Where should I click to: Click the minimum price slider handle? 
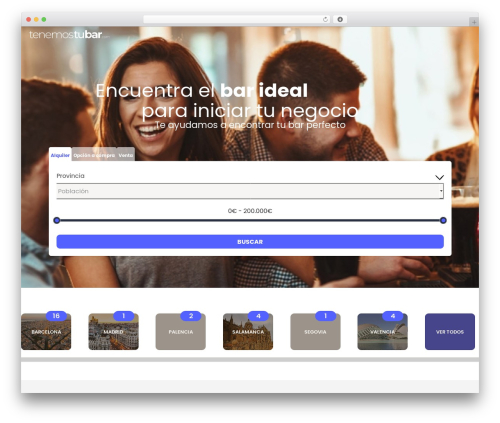click(x=57, y=220)
